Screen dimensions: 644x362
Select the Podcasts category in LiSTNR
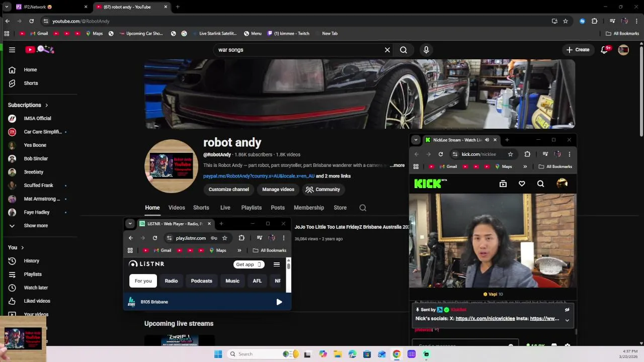201,281
